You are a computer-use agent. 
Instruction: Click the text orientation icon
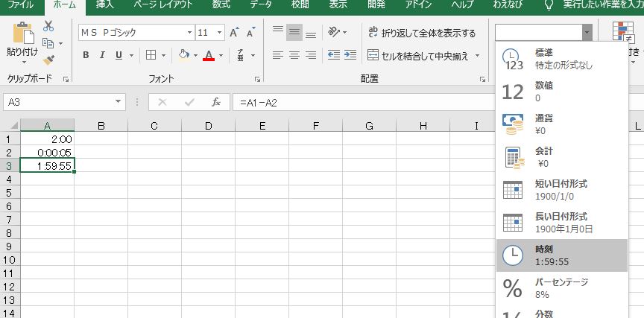click(x=333, y=32)
